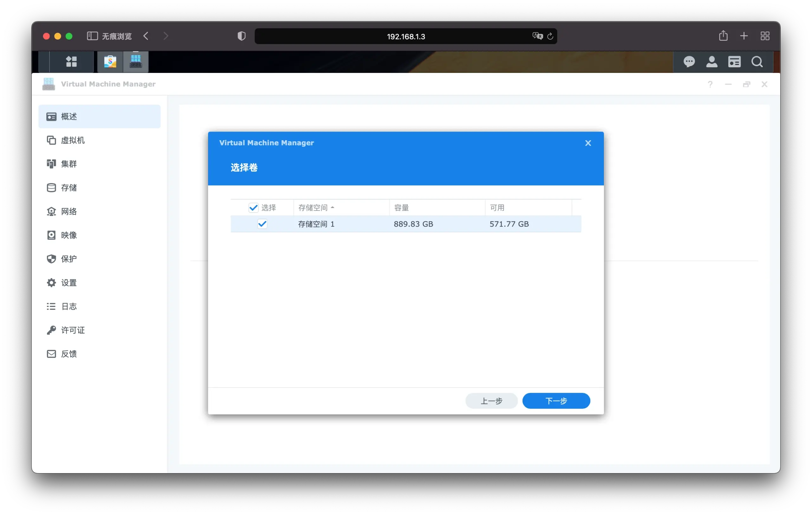Open help for Virtual Machine Manager window
The width and height of the screenshot is (812, 515).
pyautogui.click(x=710, y=84)
